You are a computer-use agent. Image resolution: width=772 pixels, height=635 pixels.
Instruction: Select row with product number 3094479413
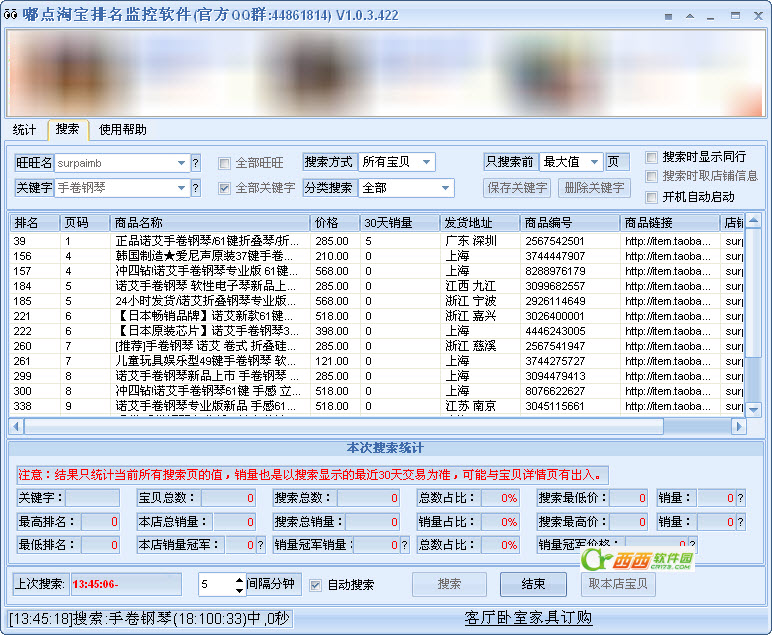tap(377, 376)
